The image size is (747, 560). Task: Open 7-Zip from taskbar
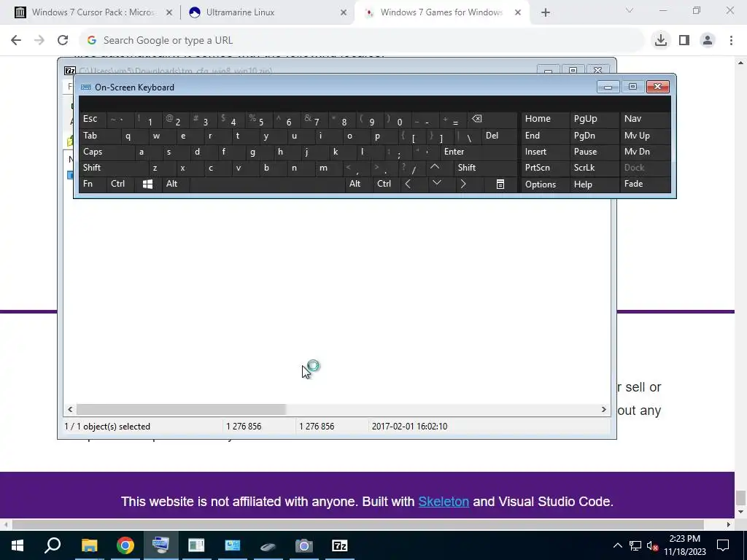(x=340, y=545)
